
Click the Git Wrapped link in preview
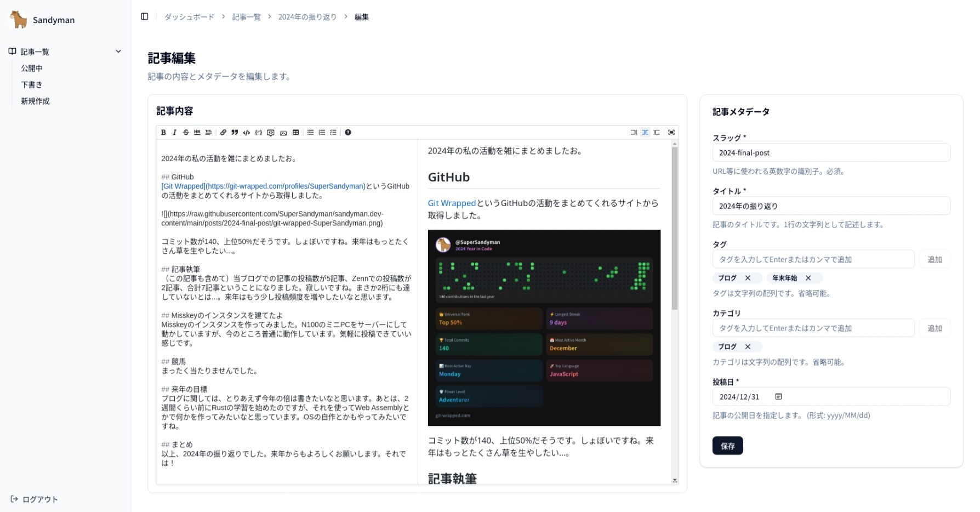(x=452, y=203)
